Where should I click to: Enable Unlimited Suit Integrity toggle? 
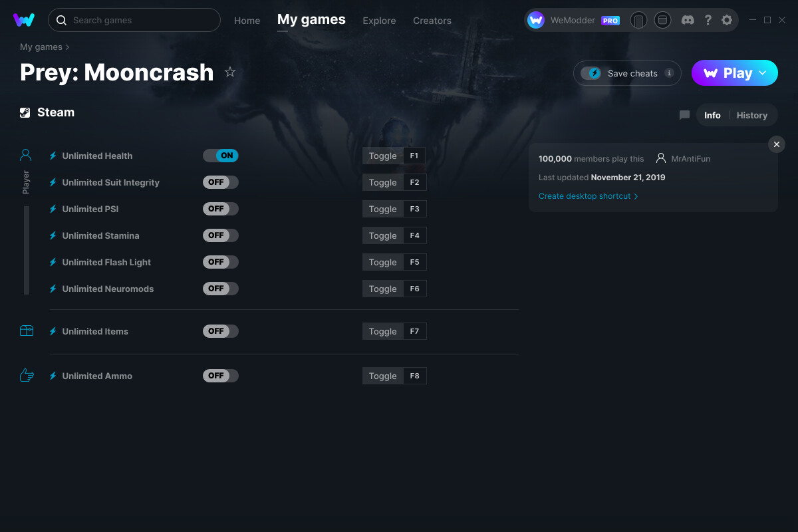pyautogui.click(x=221, y=182)
